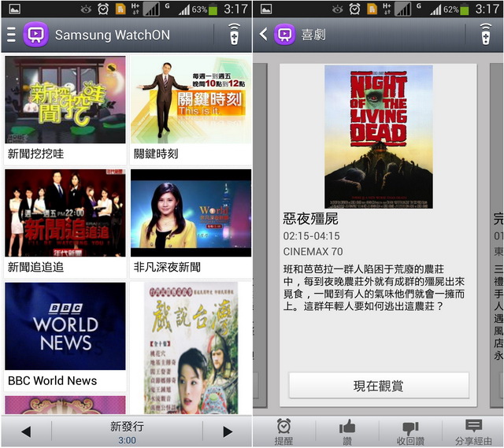
Task: Open the 新聞挖挖哇 show thumbnail
Action: click(x=65, y=100)
